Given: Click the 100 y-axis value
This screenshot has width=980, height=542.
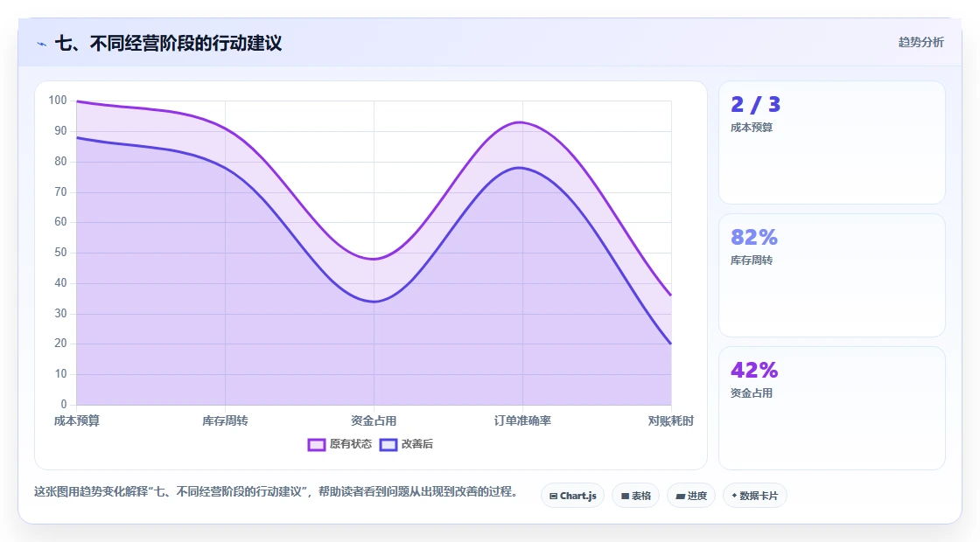Looking at the screenshot, I should 58,100.
